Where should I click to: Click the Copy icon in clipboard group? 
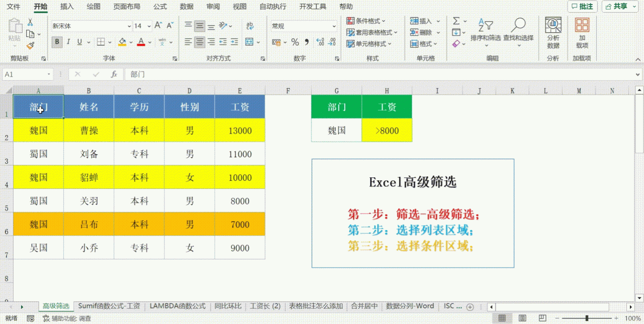[30, 34]
